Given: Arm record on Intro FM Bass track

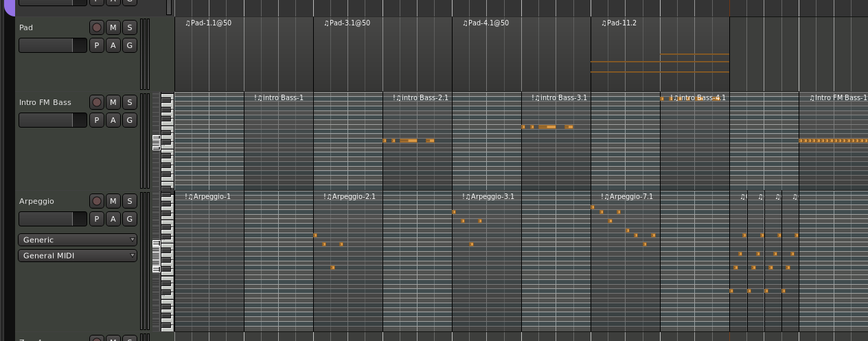Looking at the screenshot, I should point(97,102).
